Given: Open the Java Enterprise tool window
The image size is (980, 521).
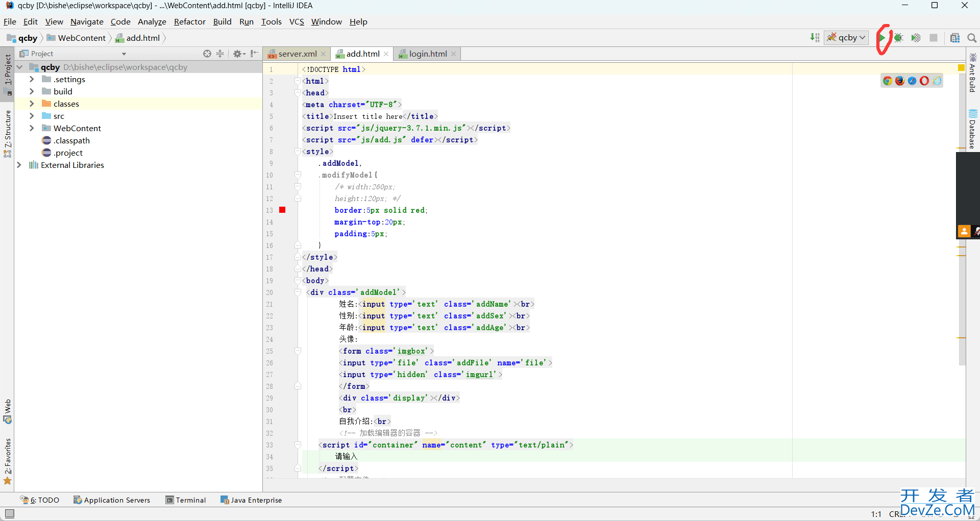Looking at the screenshot, I should pyautogui.click(x=251, y=500).
